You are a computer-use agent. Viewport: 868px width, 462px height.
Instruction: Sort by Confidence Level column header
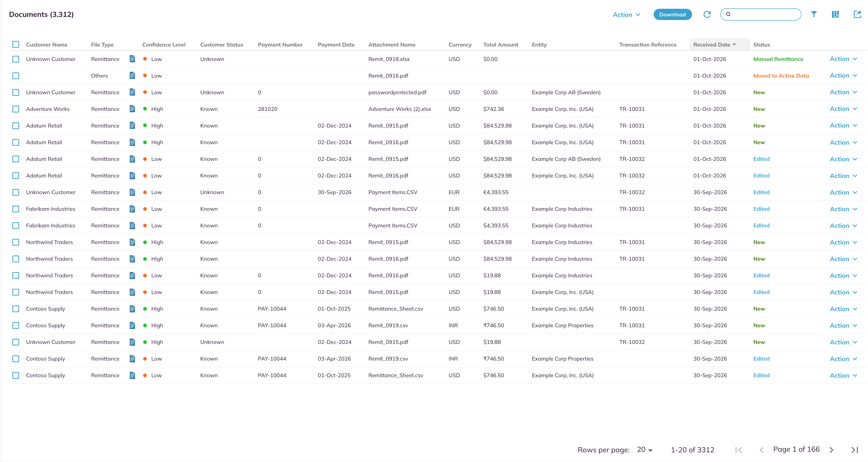point(164,45)
